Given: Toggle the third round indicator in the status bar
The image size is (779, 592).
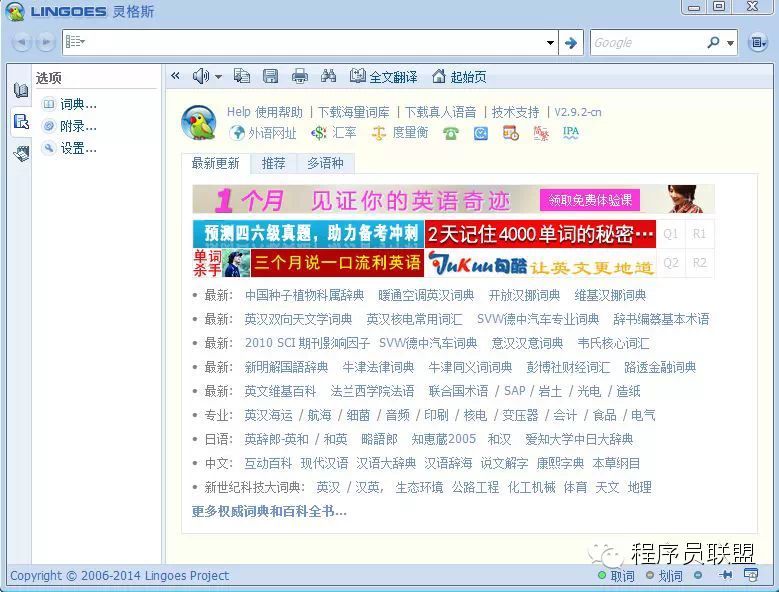Looking at the screenshot, I should click(x=698, y=576).
